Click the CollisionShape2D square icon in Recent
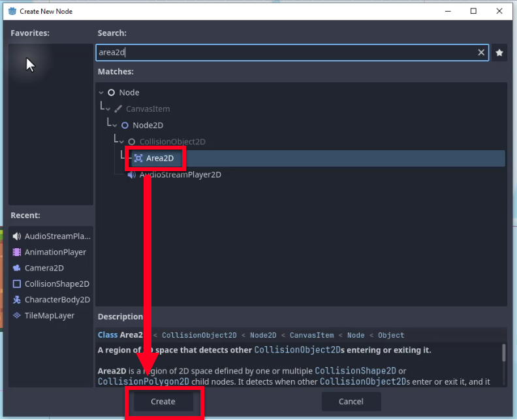Image resolution: width=517 pixels, height=420 pixels. (16, 283)
